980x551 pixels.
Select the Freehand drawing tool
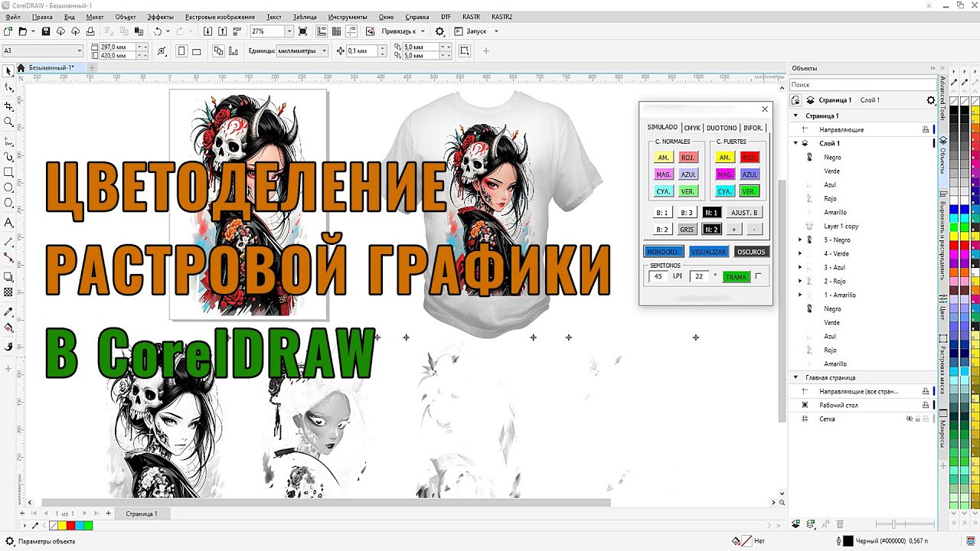(8, 142)
